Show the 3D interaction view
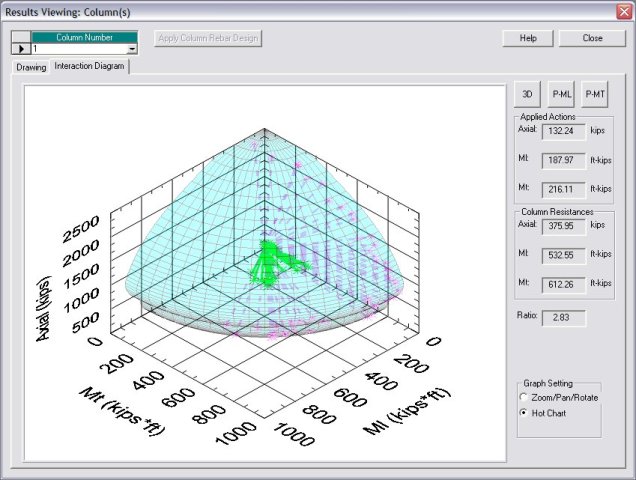This screenshot has width=636, height=480. pyautogui.click(x=527, y=94)
